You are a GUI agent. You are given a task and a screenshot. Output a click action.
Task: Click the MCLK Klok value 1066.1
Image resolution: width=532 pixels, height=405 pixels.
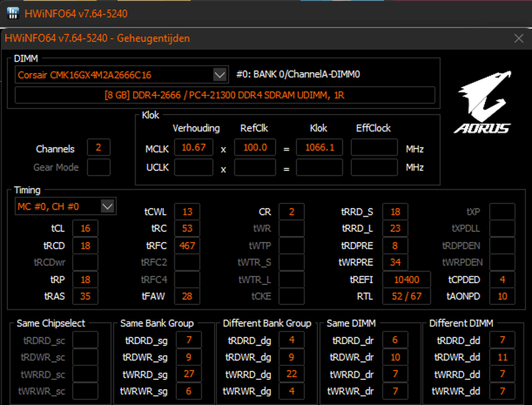click(x=319, y=147)
